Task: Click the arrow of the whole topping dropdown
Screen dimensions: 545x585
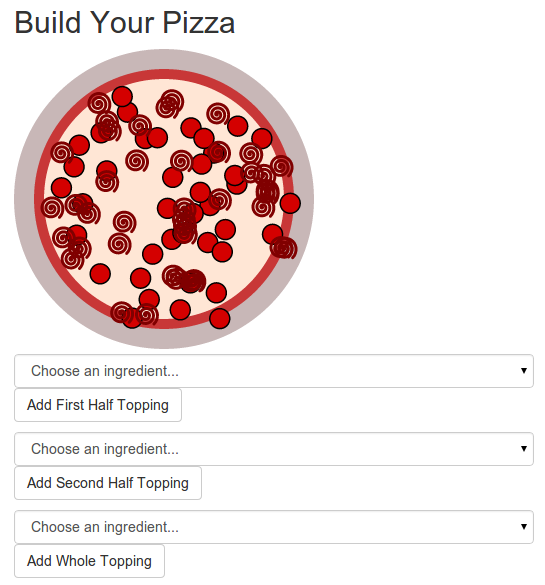Action: [524, 526]
